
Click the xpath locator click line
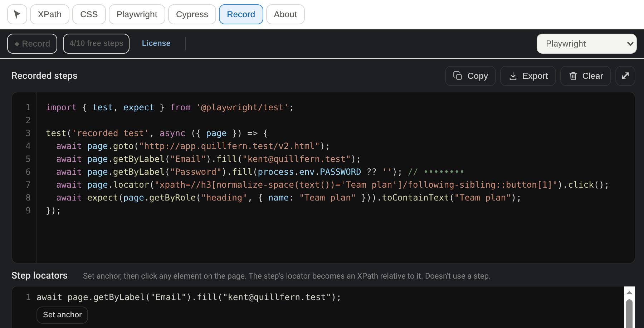click(332, 185)
